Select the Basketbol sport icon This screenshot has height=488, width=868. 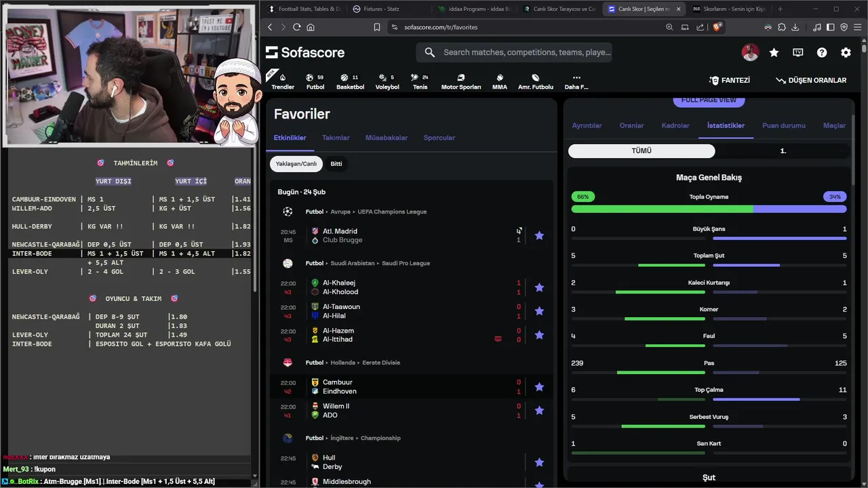pyautogui.click(x=350, y=81)
